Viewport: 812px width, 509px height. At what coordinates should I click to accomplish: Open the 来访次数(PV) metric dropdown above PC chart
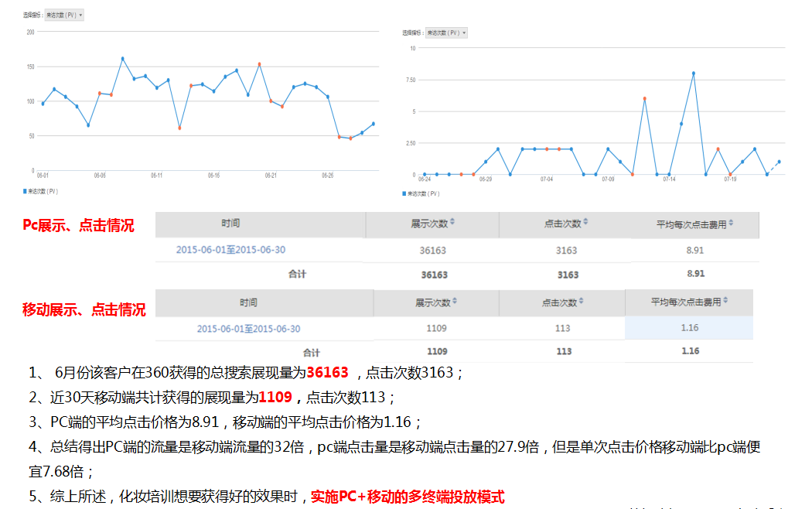click(x=64, y=13)
